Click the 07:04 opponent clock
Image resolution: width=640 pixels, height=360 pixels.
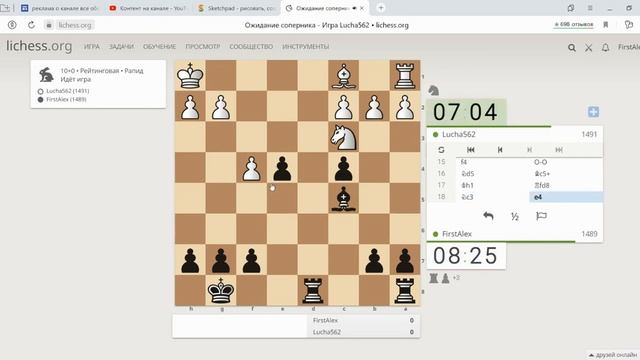pos(466,112)
